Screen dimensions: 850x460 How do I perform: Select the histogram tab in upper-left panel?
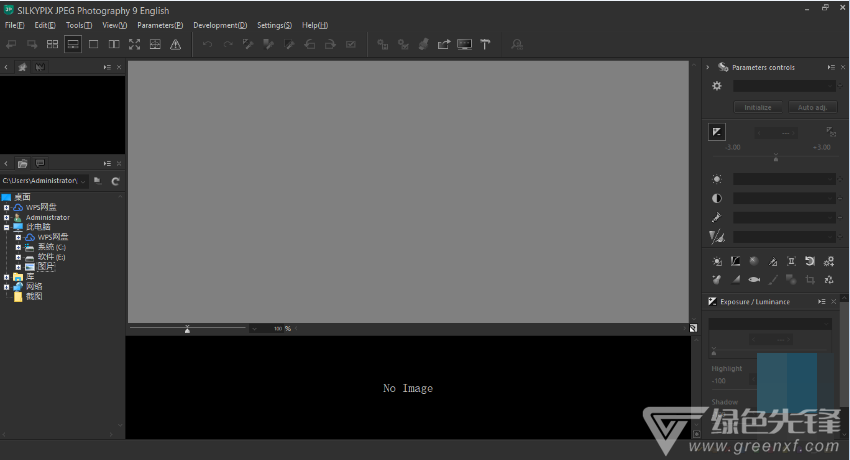click(x=40, y=67)
